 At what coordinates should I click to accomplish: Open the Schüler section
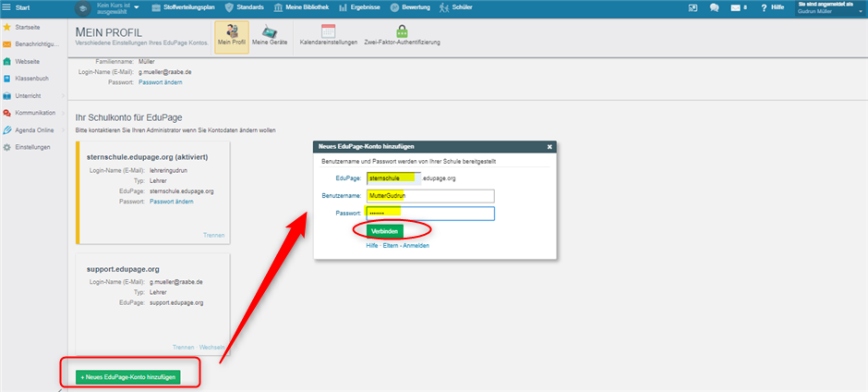tap(455, 7)
